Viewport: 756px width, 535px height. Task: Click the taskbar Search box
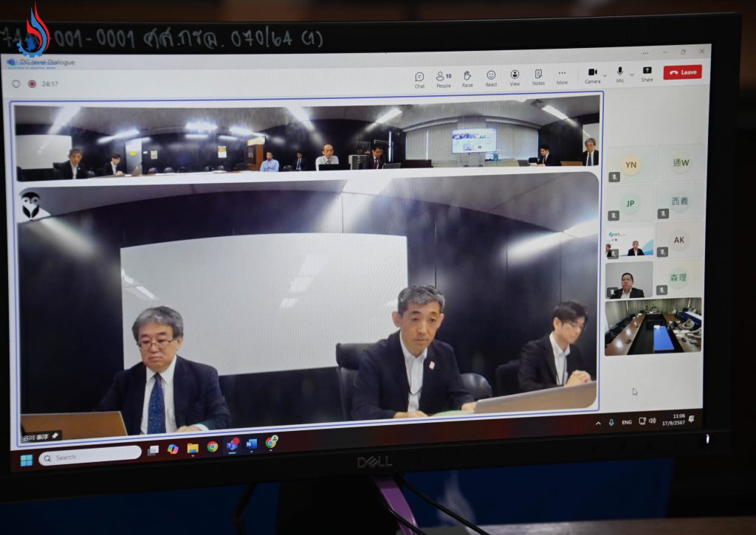point(89,456)
